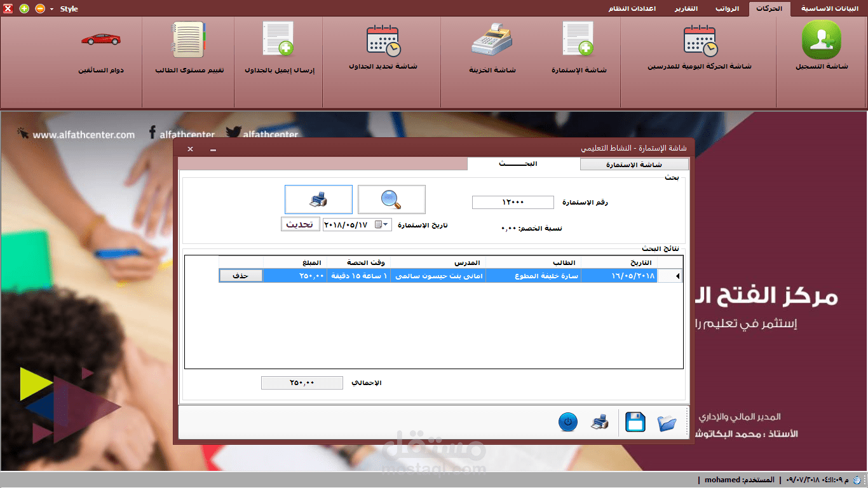Click the orange minus icon near Style
Viewport: 868px width, 488px height.
tap(40, 9)
